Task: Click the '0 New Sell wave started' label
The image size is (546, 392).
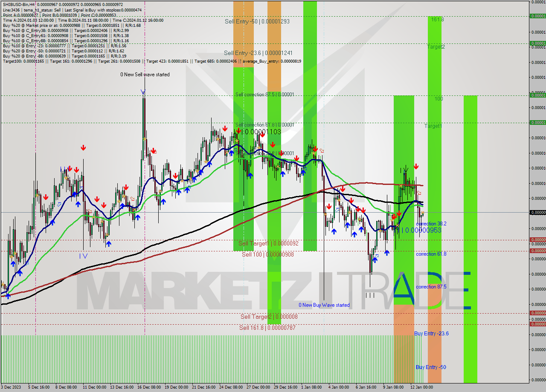Action: tap(145, 75)
